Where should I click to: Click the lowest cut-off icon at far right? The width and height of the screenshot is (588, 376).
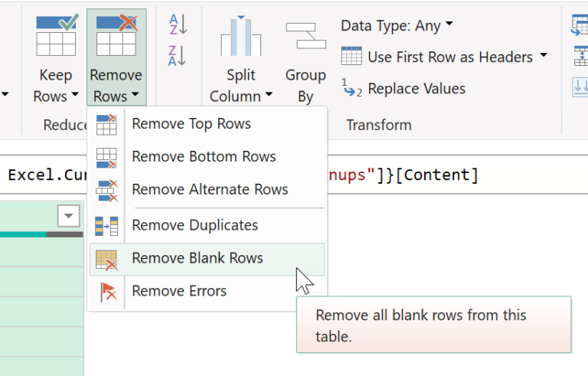pyautogui.click(x=580, y=87)
